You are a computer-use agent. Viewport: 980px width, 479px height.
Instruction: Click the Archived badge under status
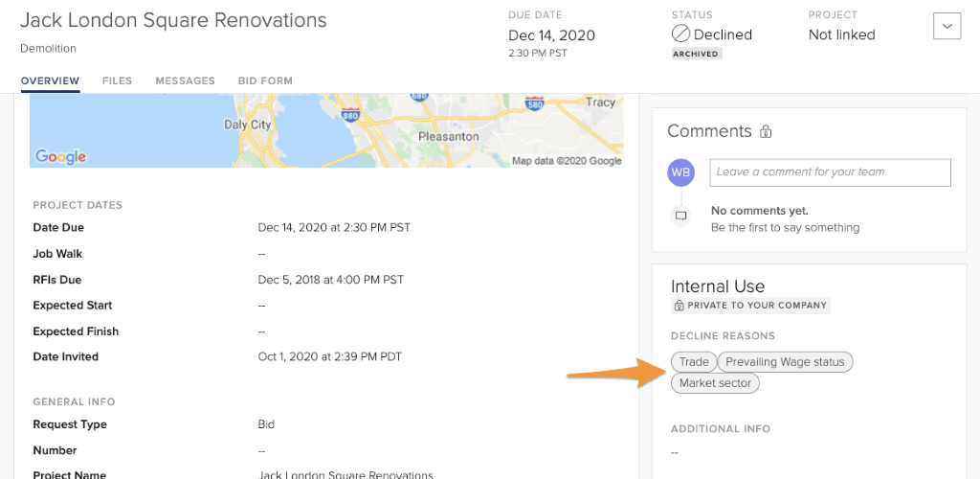697,55
